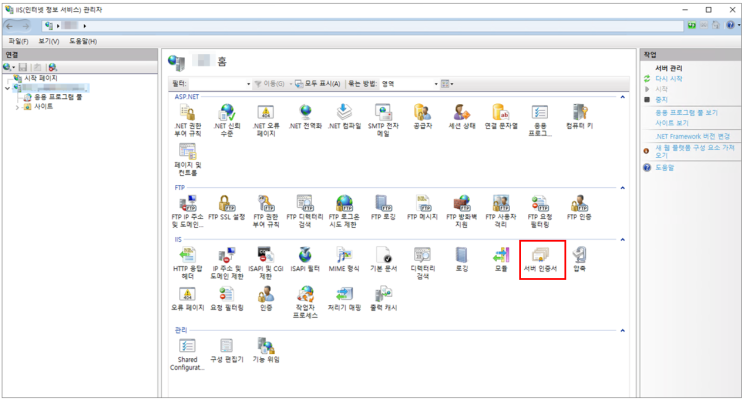Open MIME 형식 feature
This screenshot has width=743, height=401.
pyautogui.click(x=344, y=259)
